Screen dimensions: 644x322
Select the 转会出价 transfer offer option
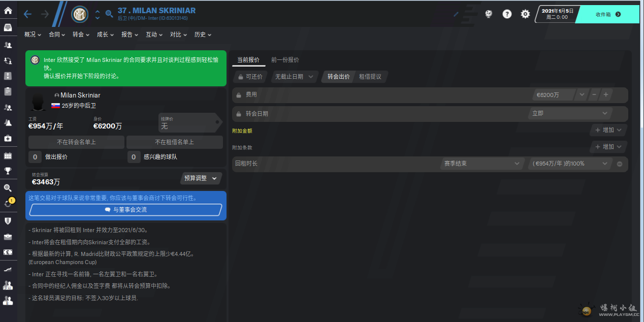[x=338, y=77]
